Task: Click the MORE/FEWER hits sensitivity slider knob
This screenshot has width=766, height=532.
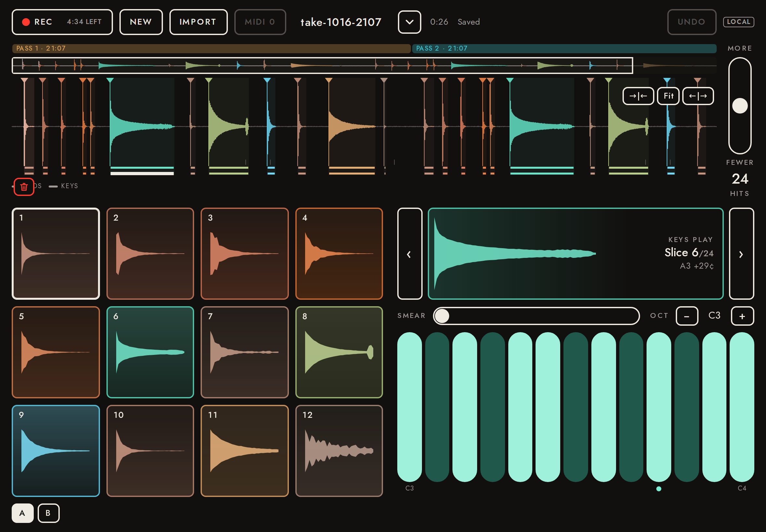Action: click(x=740, y=106)
